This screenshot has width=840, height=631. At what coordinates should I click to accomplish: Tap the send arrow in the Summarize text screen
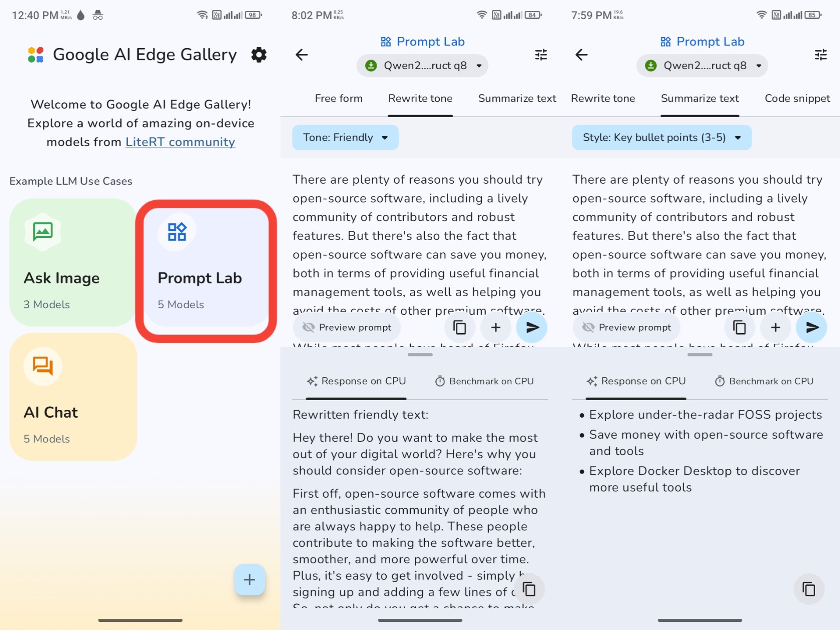(812, 328)
